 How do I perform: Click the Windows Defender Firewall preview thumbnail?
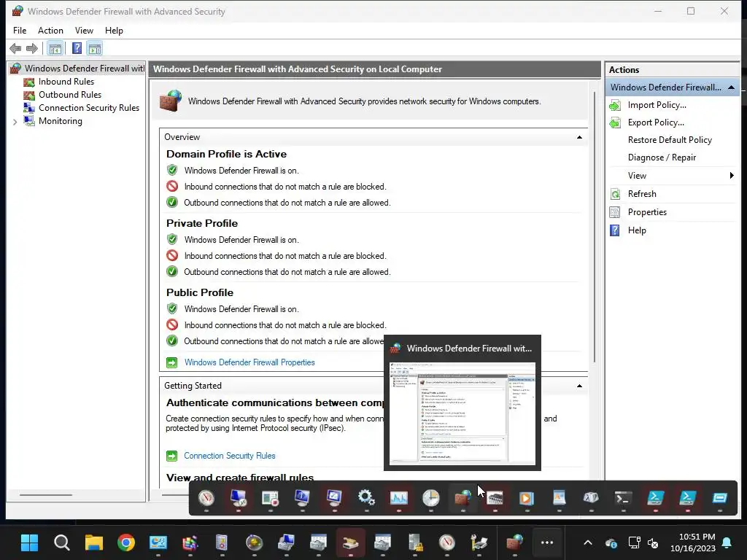pyautogui.click(x=462, y=413)
